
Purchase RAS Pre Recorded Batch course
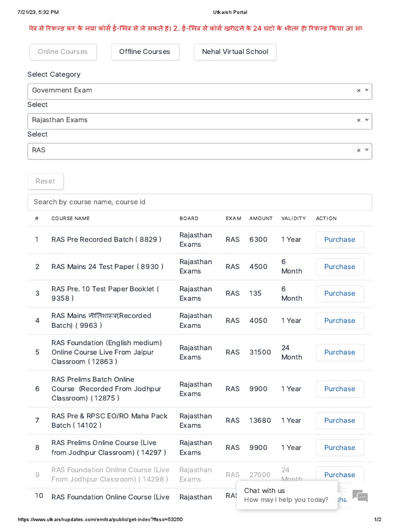click(340, 240)
